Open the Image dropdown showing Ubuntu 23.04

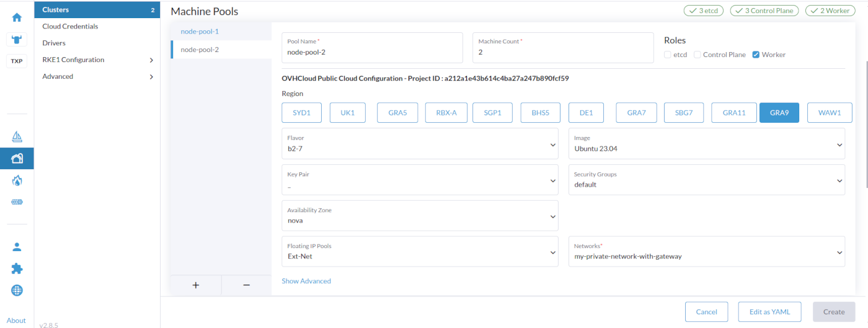coord(706,144)
